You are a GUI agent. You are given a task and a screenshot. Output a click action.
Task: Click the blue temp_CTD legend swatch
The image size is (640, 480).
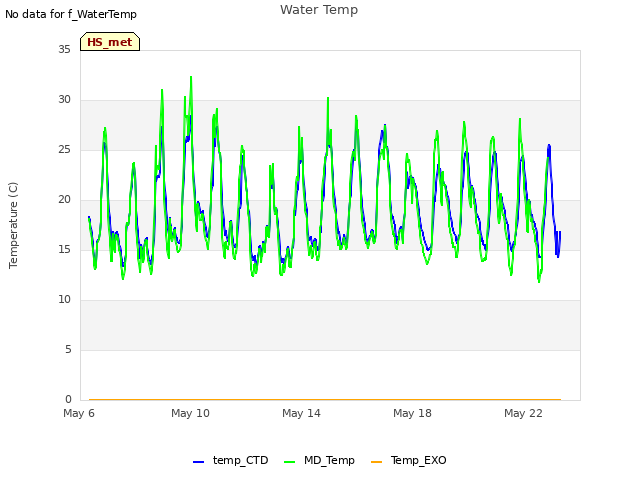point(198,462)
